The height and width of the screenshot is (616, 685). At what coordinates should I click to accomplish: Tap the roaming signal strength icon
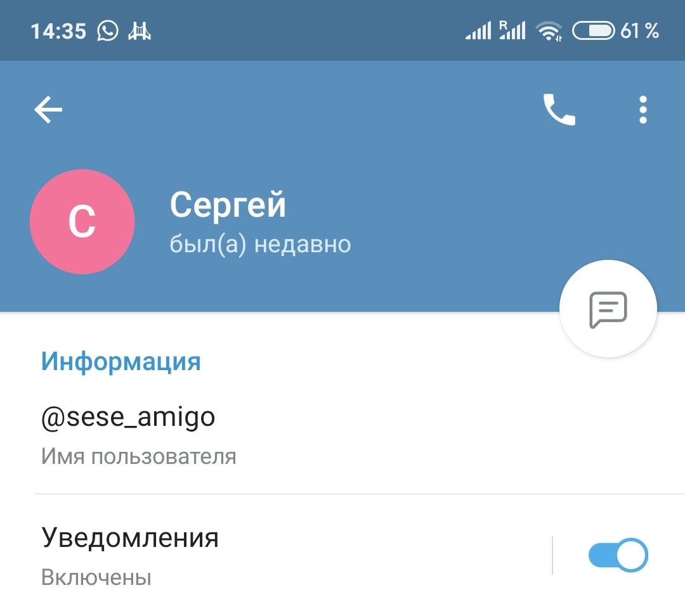512,30
